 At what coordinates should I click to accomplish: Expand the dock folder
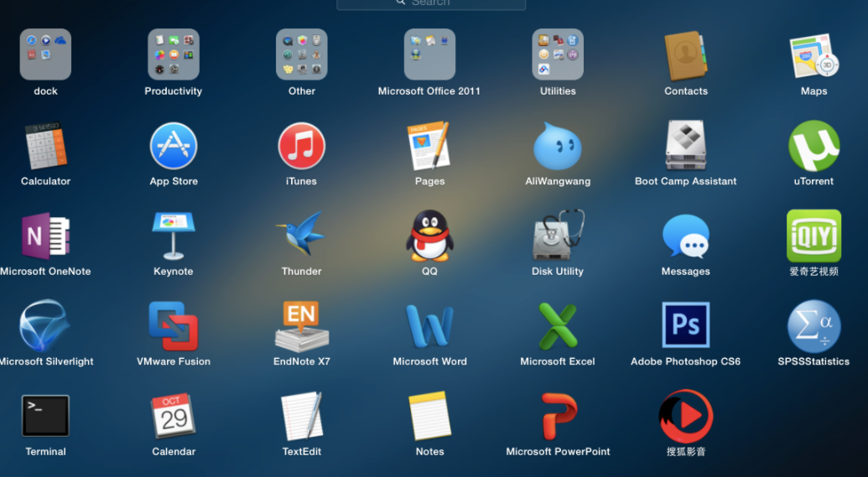click(x=45, y=54)
